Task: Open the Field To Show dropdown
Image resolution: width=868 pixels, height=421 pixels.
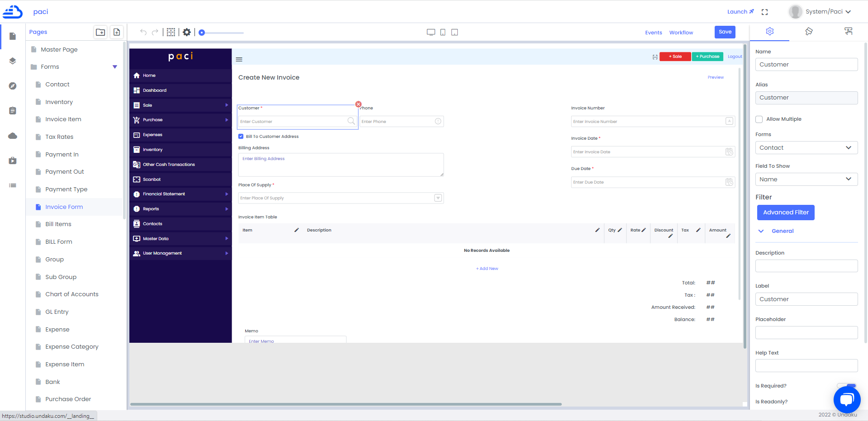Action: pos(806,179)
